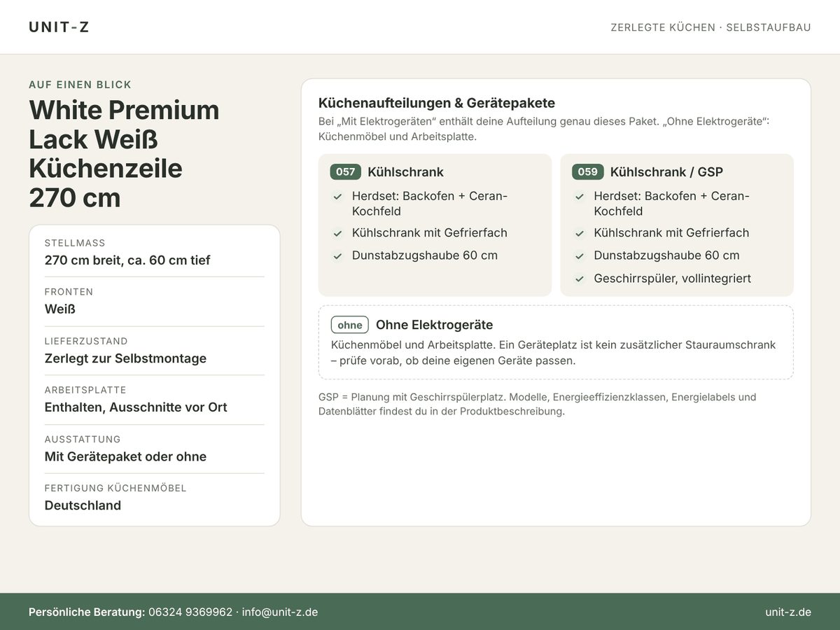Click the info@unit-z.de email address

pyautogui.click(x=280, y=612)
